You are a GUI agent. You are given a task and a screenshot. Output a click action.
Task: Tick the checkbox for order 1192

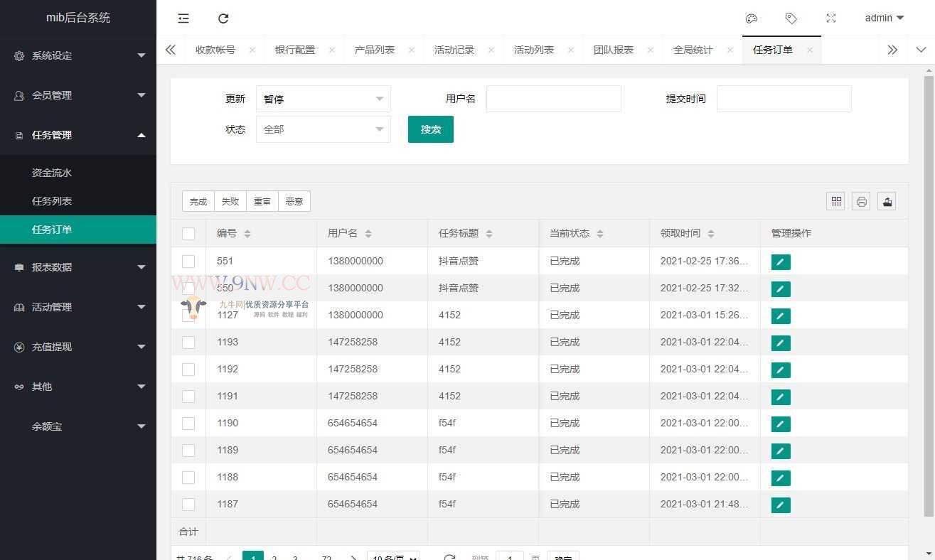(x=188, y=370)
